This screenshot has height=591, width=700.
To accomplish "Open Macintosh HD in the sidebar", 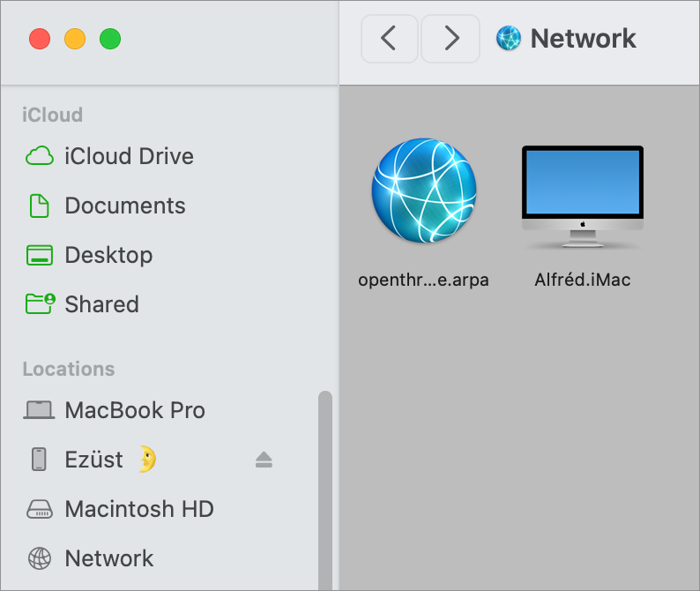I will [x=138, y=509].
